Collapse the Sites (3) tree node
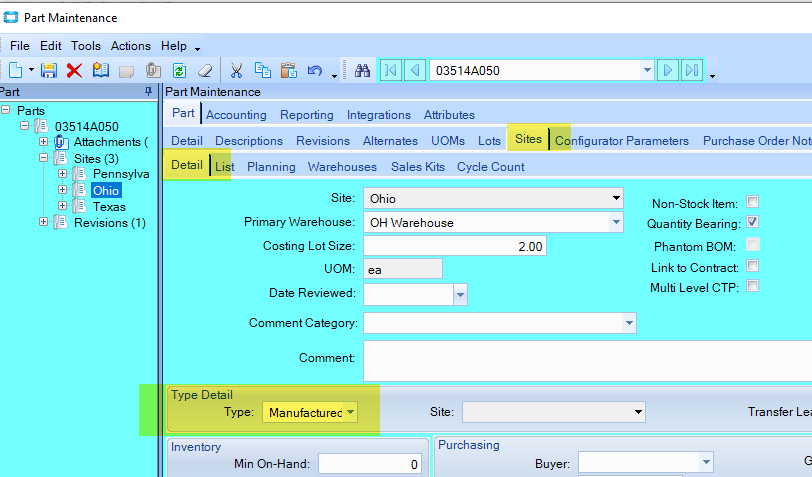The width and height of the screenshot is (812, 477). point(44,157)
